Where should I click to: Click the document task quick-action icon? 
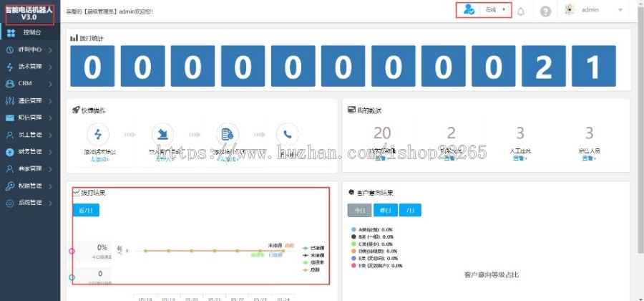pyautogui.click(x=228, y=134)
